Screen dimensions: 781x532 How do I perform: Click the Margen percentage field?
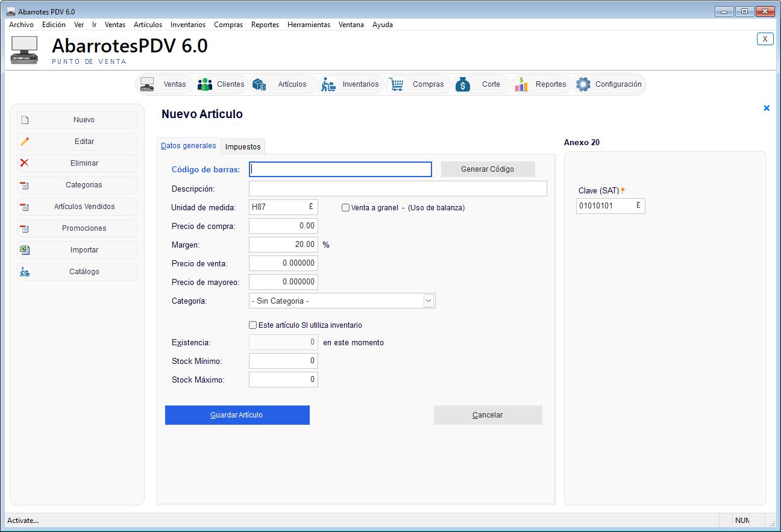click(283, 245)
